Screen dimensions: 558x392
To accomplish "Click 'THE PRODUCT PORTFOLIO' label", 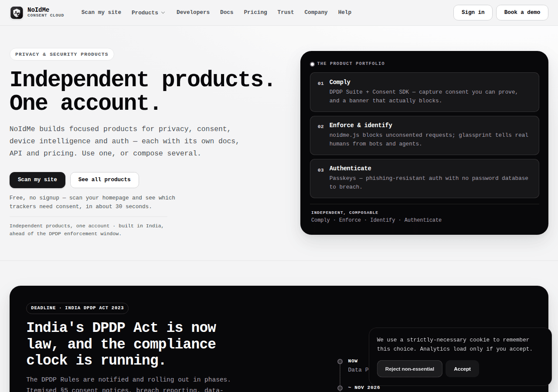I will pos(351,64).
